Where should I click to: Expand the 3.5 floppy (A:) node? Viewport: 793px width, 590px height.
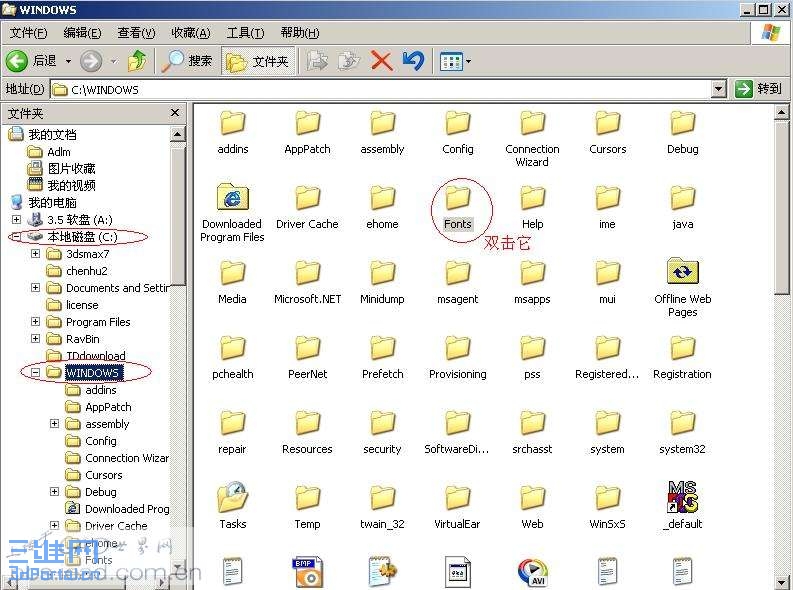(x=16, y=219)
